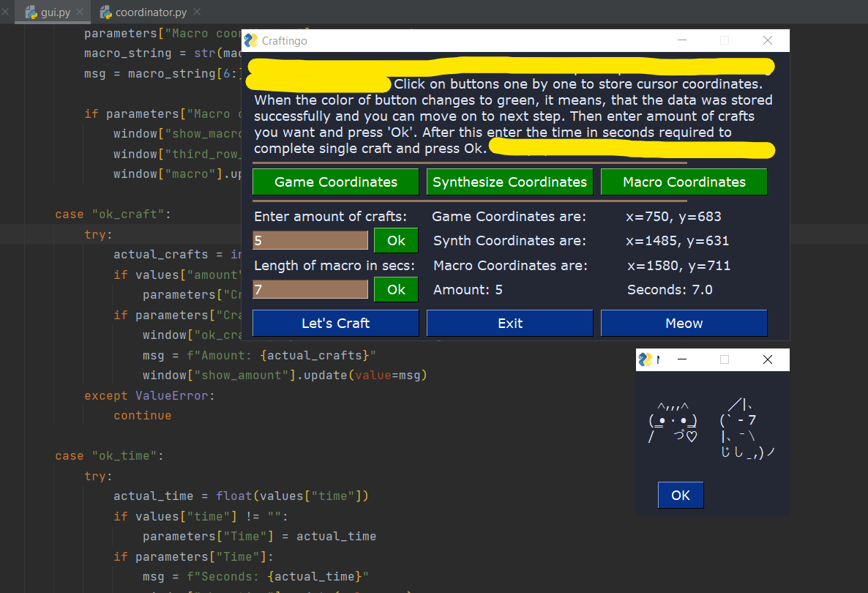The image size is (868, 593).
Task: Click the 'macro_string = str(' code line
Action: 162,53
